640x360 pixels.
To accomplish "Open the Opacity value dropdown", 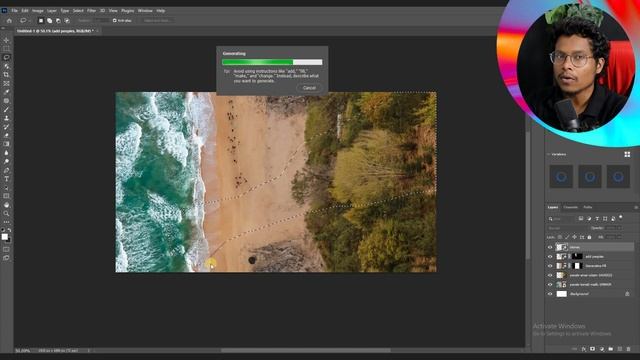I will pos(619,228).
